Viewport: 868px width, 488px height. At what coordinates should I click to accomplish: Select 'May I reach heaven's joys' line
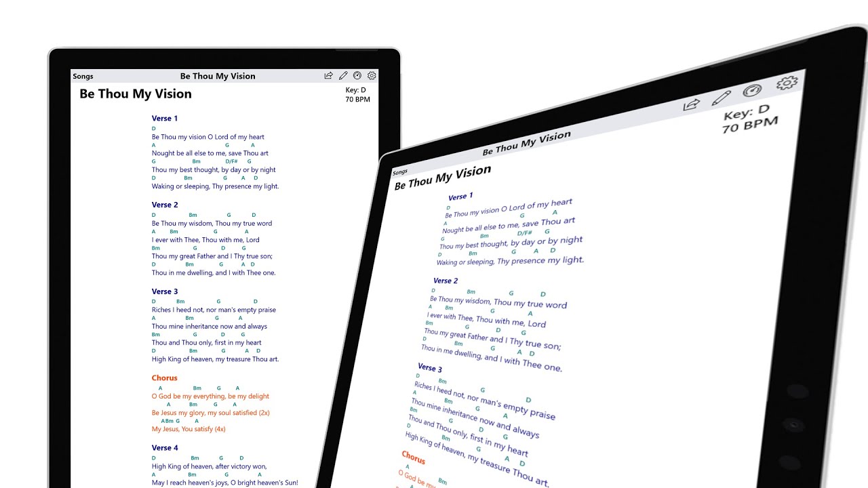tap(224, 483)
